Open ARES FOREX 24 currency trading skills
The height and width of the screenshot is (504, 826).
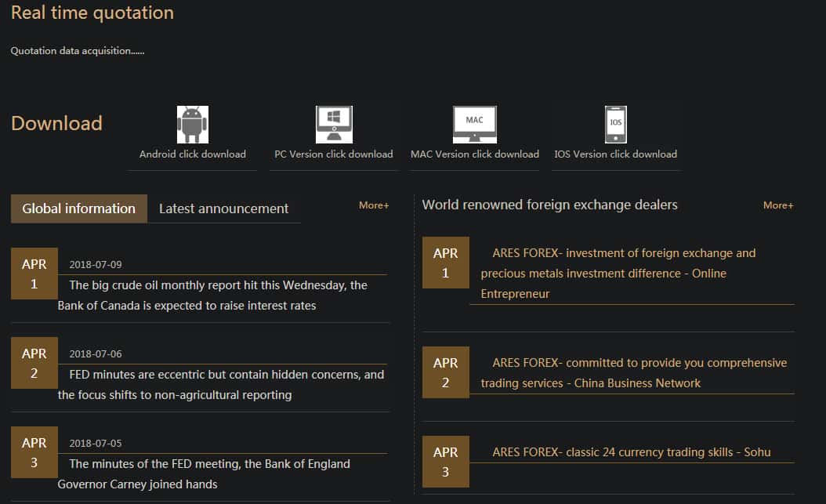[631, 452]
